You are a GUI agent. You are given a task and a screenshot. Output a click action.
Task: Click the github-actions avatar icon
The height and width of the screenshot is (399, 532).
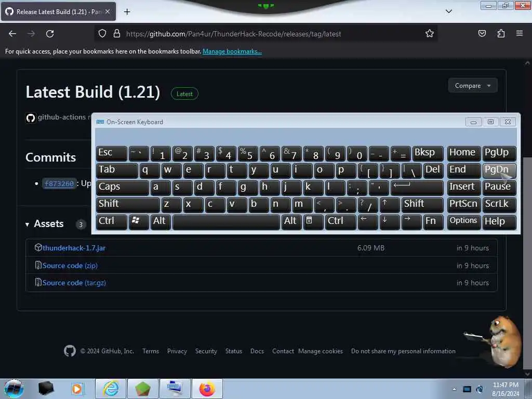[31, 118]
